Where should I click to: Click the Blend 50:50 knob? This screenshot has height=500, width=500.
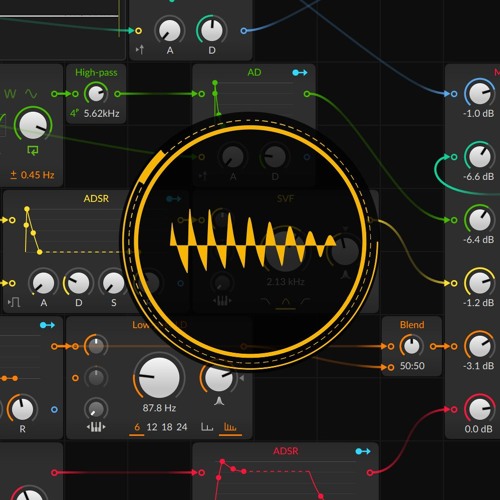click(412, 346)
